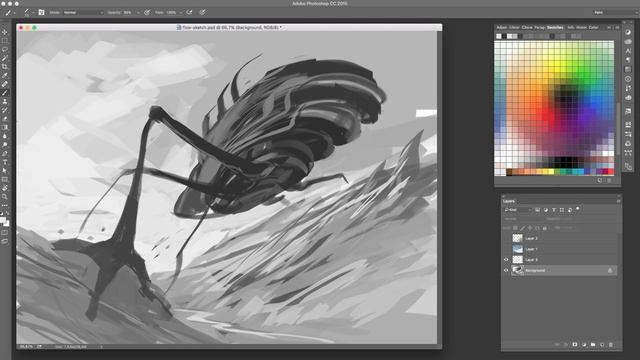The width and height of the screenshot is (640, 360).
Task: Toggle pressure for opacity button
Action: (x=147, y=13)
